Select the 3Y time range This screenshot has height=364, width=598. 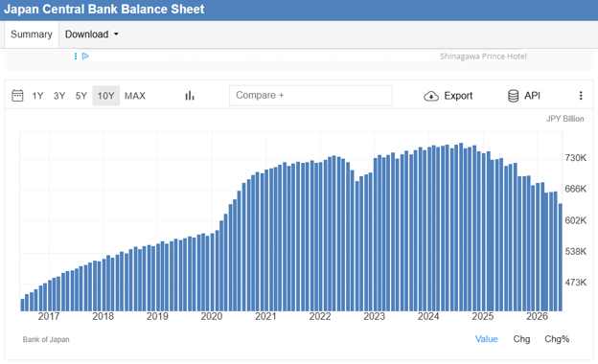[59, 96]
